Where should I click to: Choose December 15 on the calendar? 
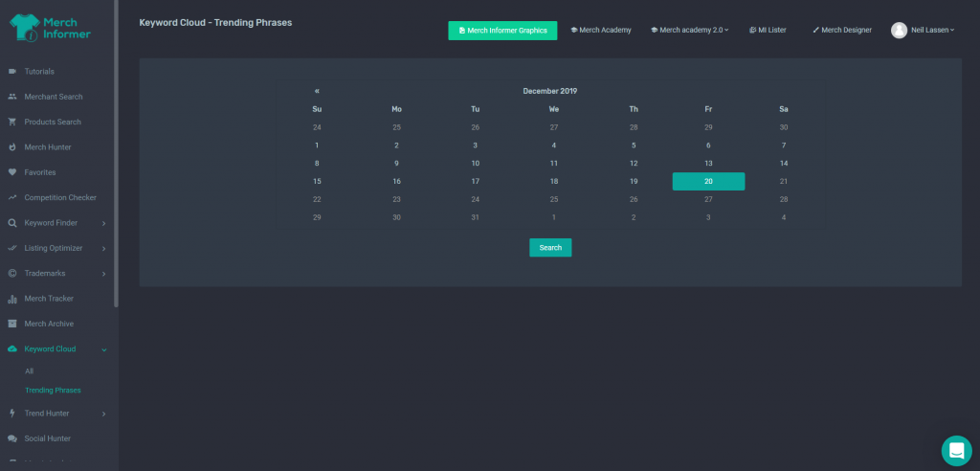tap(317, 181)
